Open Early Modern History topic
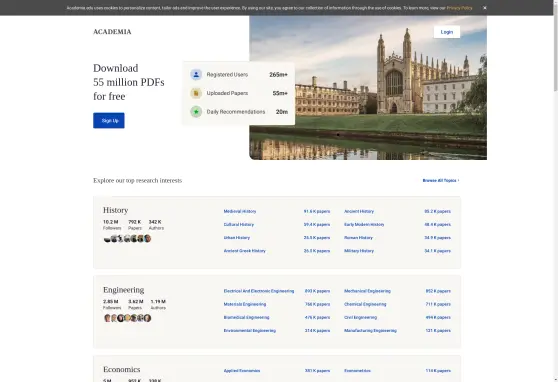558x382 pixels. 364,225
